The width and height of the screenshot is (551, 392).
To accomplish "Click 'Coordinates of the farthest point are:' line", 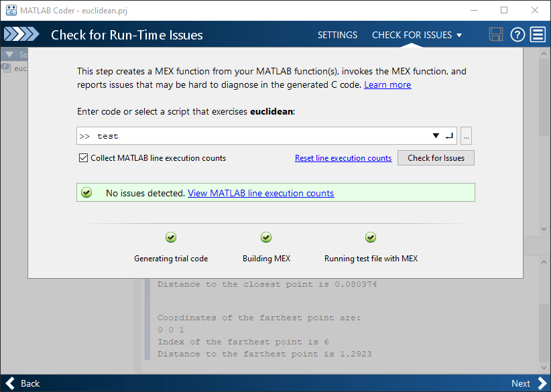I will pyautogui.click(x=259, y=318).
